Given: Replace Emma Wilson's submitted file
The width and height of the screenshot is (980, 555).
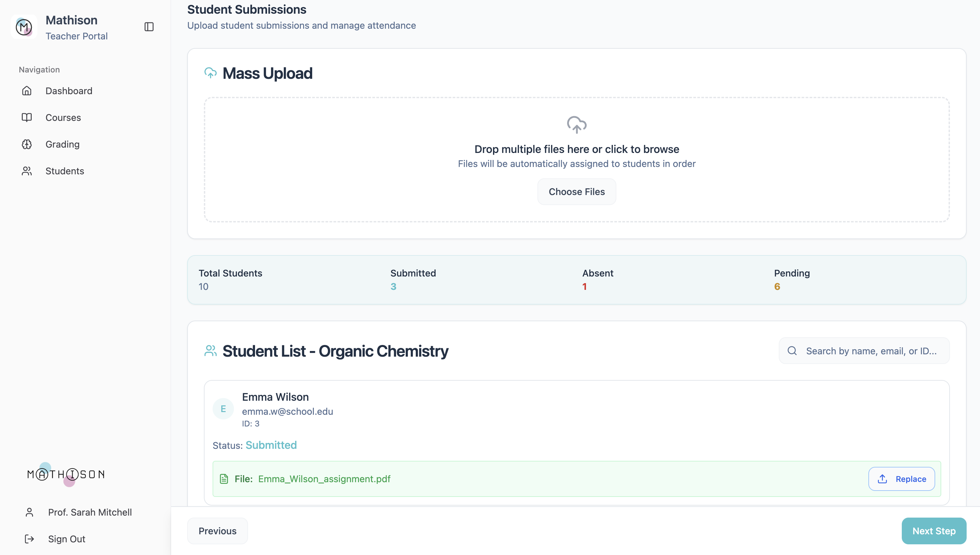Looking at the screenshot, I should 901,479.
